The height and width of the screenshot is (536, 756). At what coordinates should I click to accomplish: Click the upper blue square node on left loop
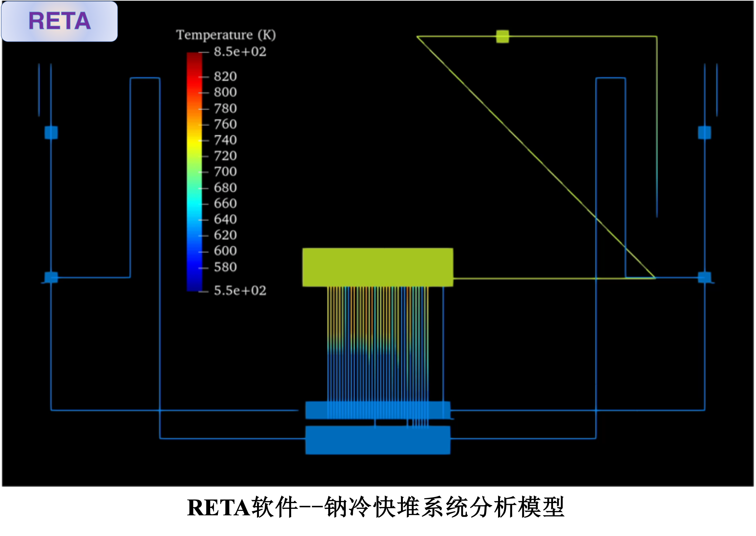point(51,133)
